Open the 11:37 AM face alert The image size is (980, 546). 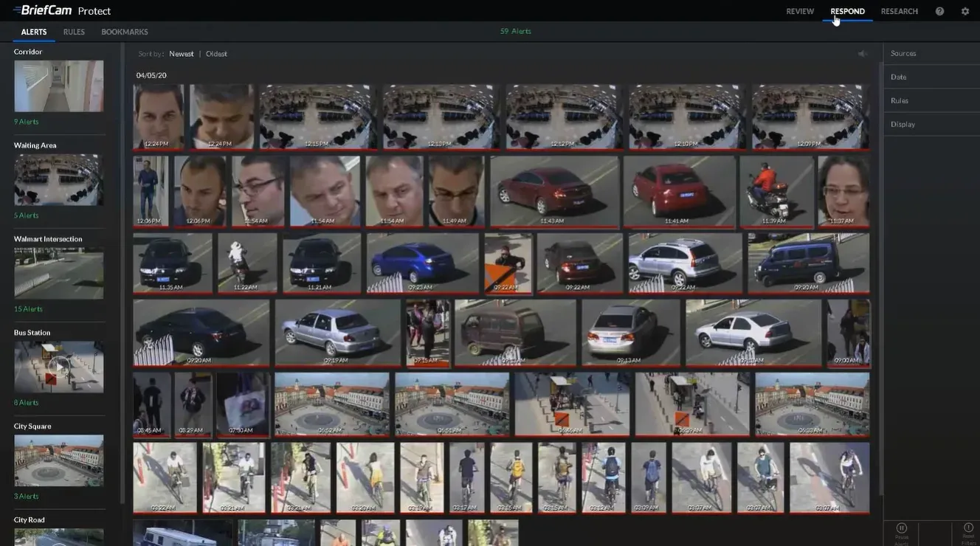click(x=843, y=191)
